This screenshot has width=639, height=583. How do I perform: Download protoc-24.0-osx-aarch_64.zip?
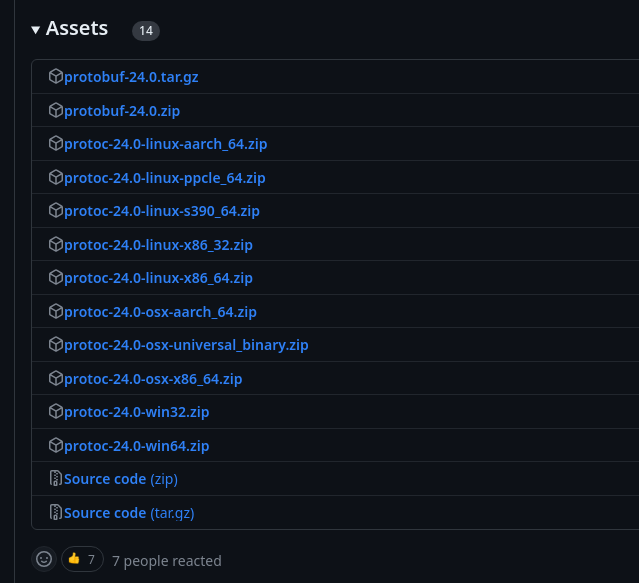click(160, 312)
